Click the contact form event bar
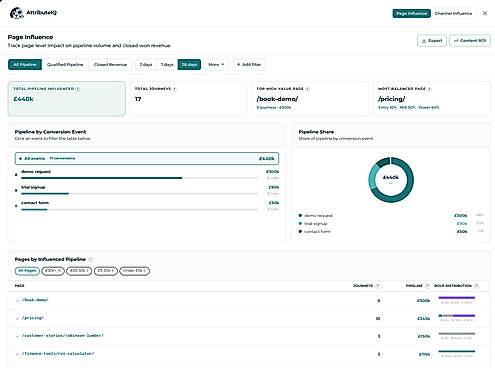 click(x=139, y=210)
